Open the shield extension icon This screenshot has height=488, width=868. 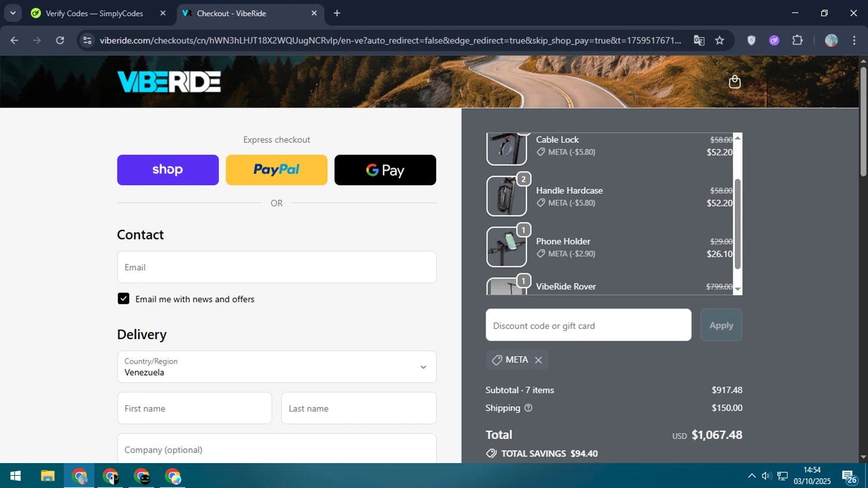click(751, 41)
